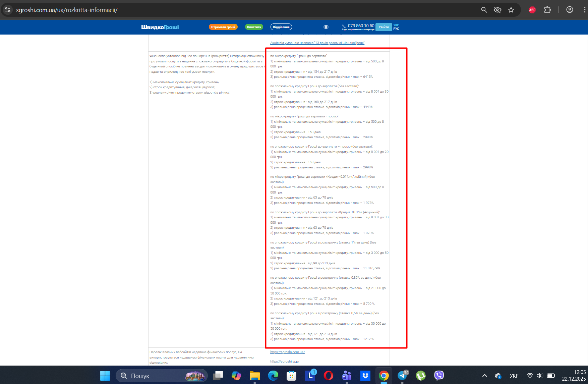Click text 'по мікрокредиту Гроші до зарплати - промо:'
This screenshot has height=384, width=588.
(x=304, y=116)
